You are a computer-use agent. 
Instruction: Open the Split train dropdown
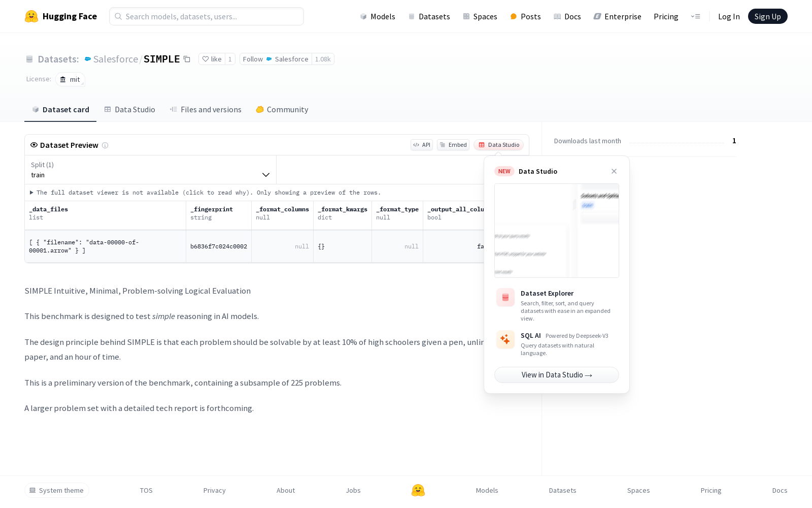150,170
